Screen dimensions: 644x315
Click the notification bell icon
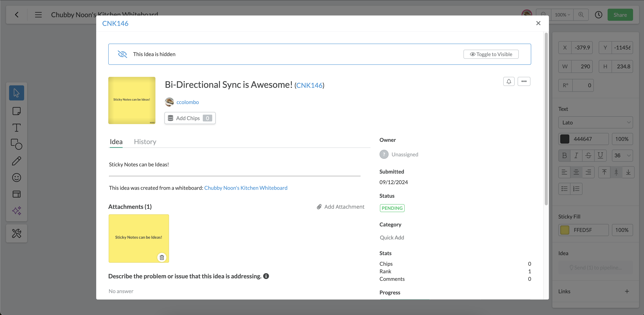coord(509,81)
